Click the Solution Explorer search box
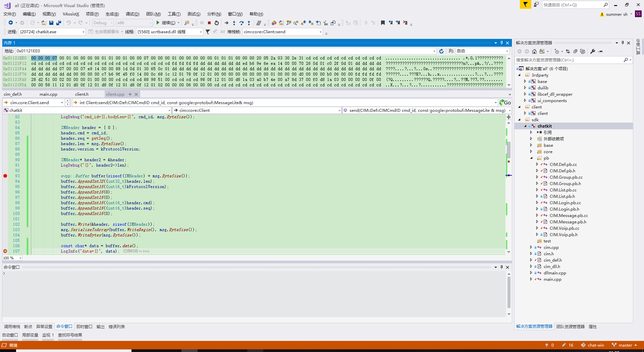The image size is (644, 352). pos(574,60)
